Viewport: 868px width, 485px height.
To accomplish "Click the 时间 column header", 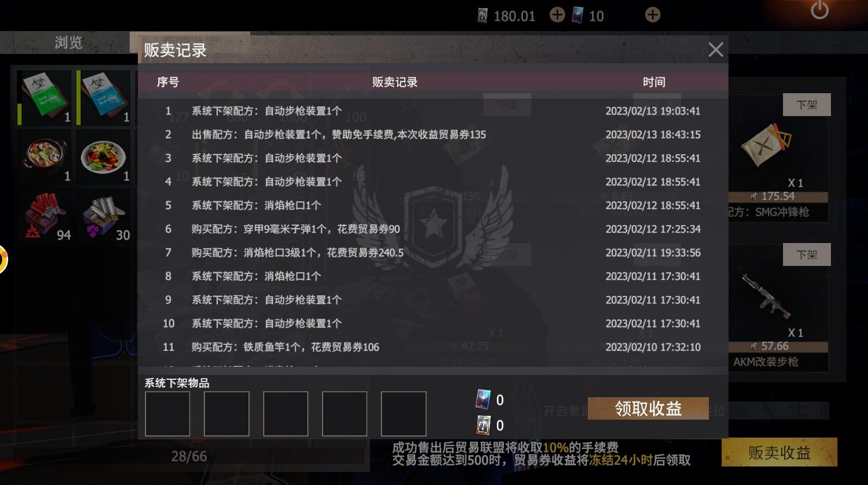I will (x=653, y=82).
